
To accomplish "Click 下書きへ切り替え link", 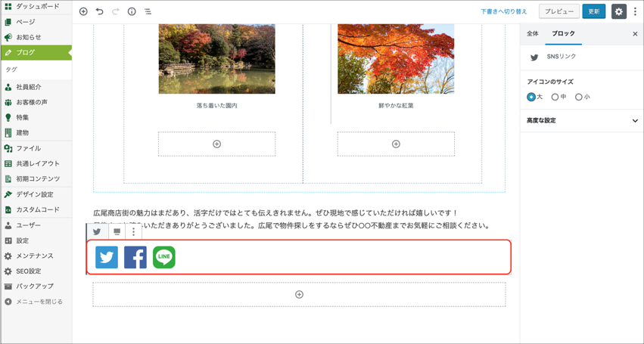I will (x=503, y=11).
